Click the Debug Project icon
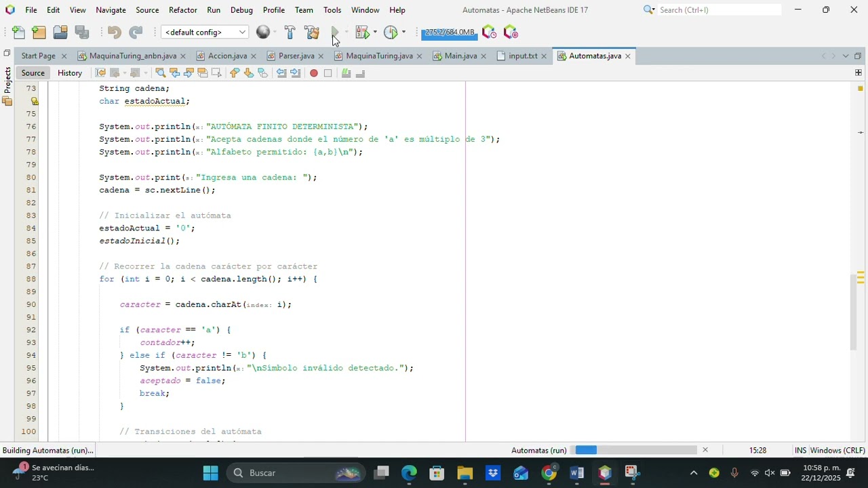The height and width of the screenshot is (488, 868). (x=363, y=32)
